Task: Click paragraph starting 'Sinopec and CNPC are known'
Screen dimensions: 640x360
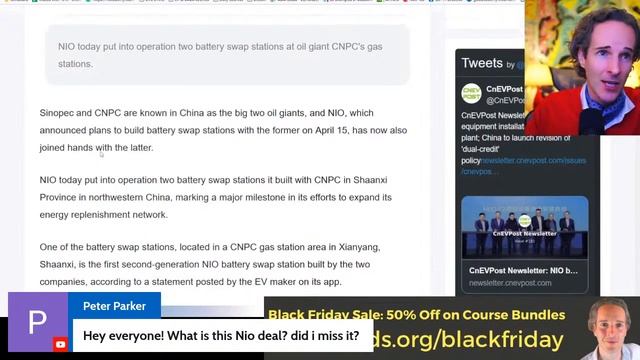Action: point(223,130)
